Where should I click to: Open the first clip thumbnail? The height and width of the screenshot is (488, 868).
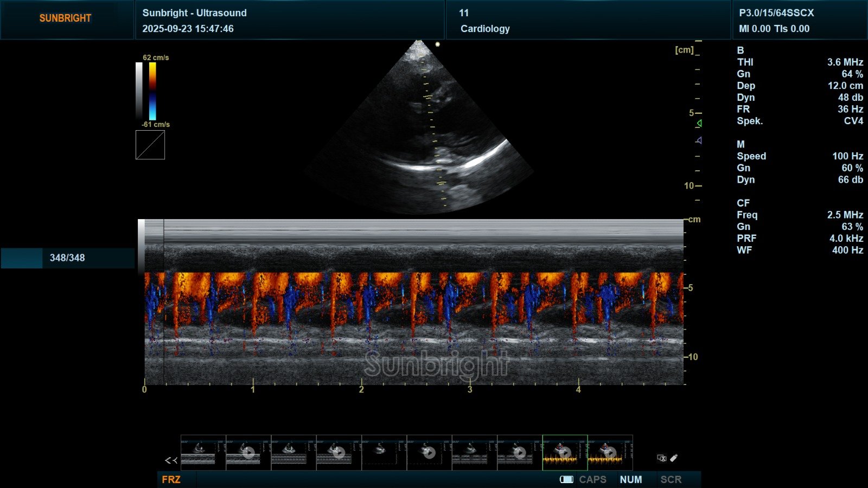coord(203,452)
